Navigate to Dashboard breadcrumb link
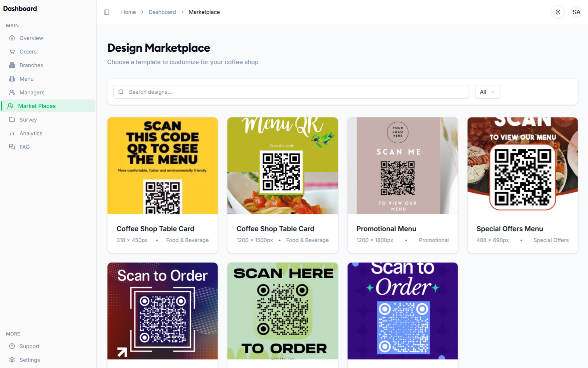588x368 pixels. click(x=162, y=12)
